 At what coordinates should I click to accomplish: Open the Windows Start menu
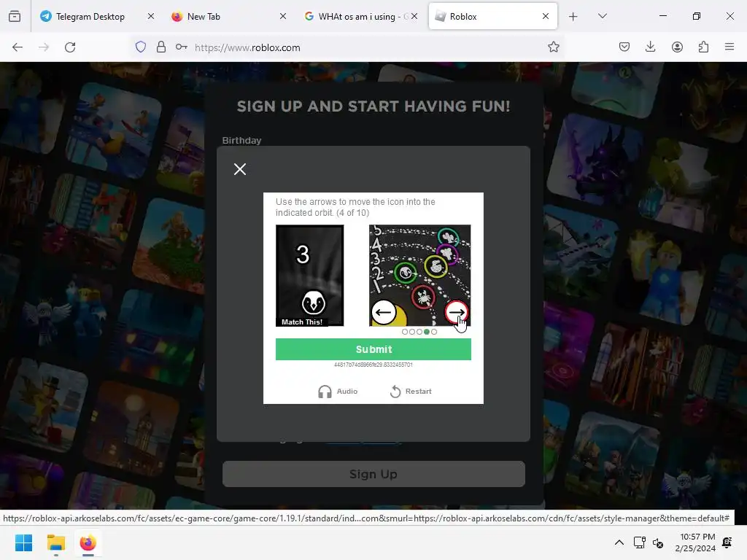tap(23, 542)
